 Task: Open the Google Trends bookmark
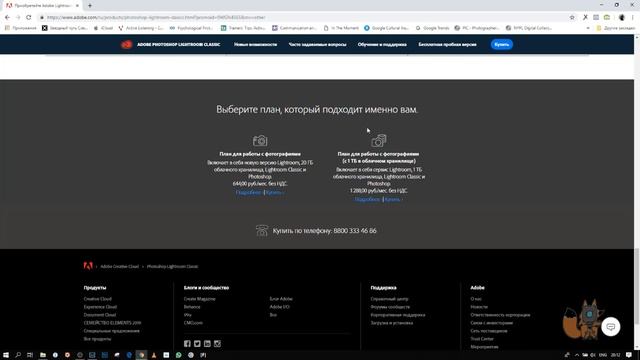pyautogui.click(x=432, y=28)
